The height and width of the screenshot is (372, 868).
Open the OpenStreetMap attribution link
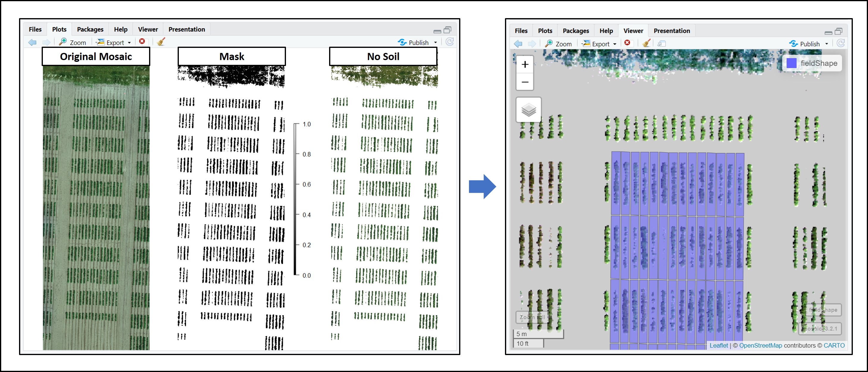click(x=760, y=346)
